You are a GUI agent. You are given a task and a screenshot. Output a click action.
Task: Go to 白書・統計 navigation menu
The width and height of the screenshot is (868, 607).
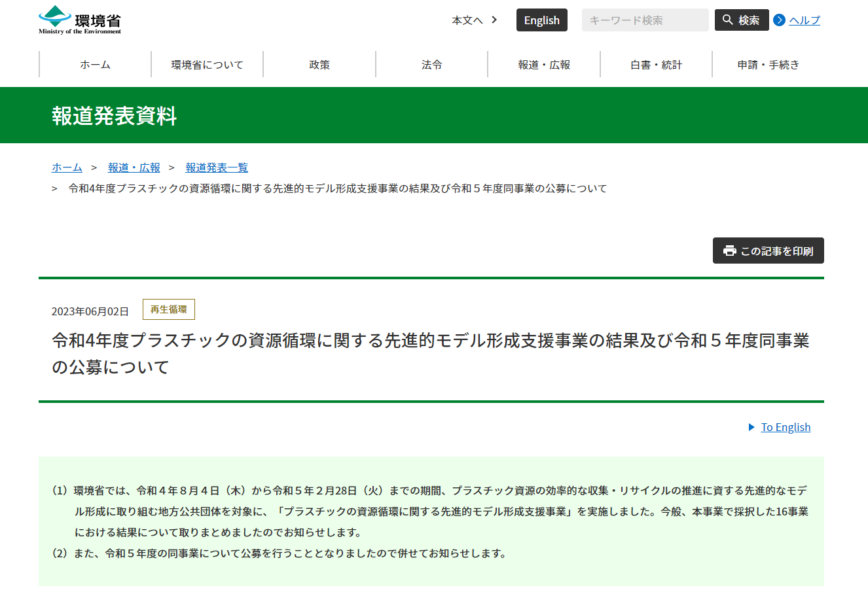tap(656, 65)
